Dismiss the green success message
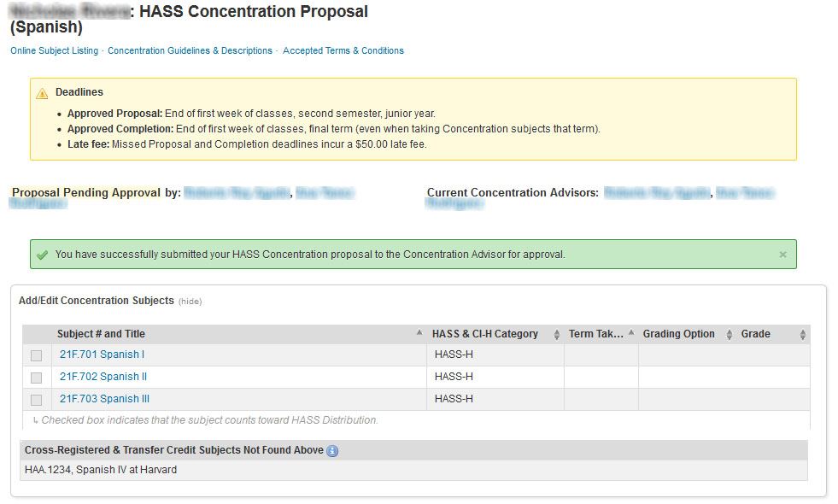 [782, 255]
